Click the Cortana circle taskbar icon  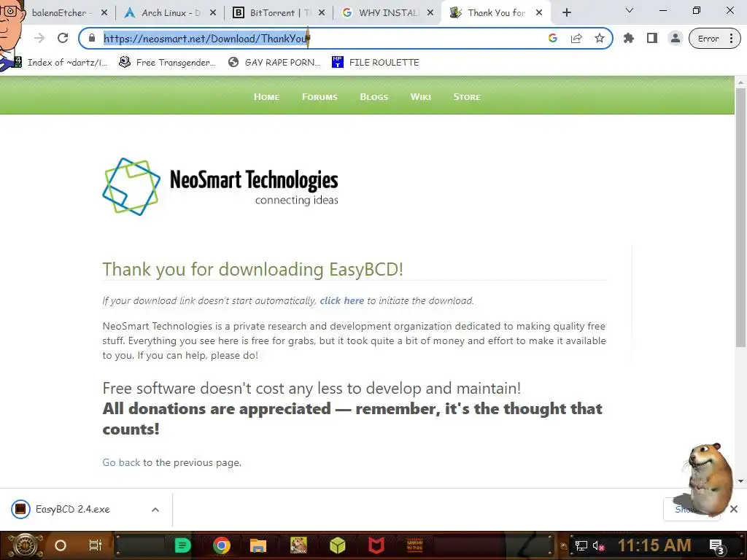[x=61, y=545]
